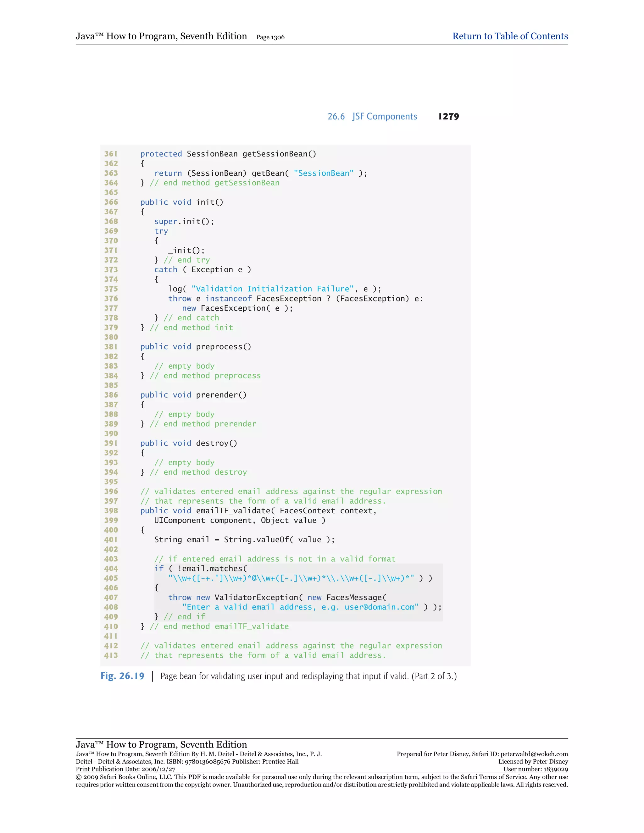Click the Page 1306 label in header
Image resolution: width=644 pixels, height=833 pixels.
(270, 37)
